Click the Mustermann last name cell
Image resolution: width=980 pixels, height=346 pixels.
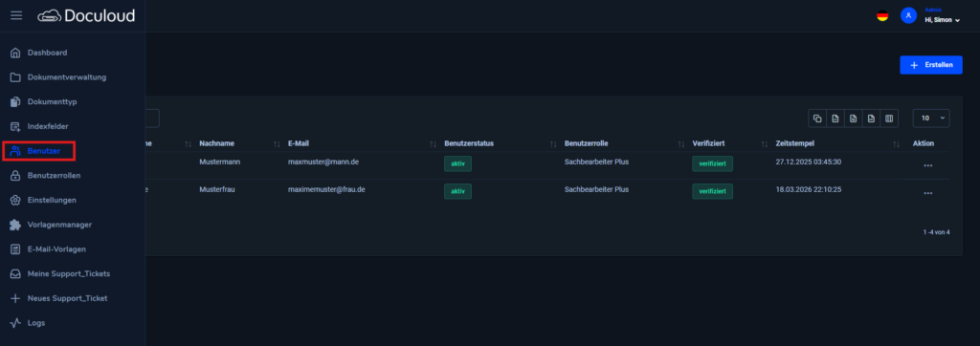pyautogui.click(x=220, y=162)
